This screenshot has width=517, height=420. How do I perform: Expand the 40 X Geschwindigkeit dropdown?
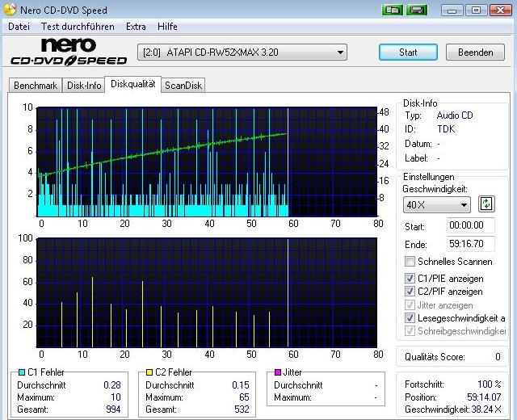pos(436,205)
